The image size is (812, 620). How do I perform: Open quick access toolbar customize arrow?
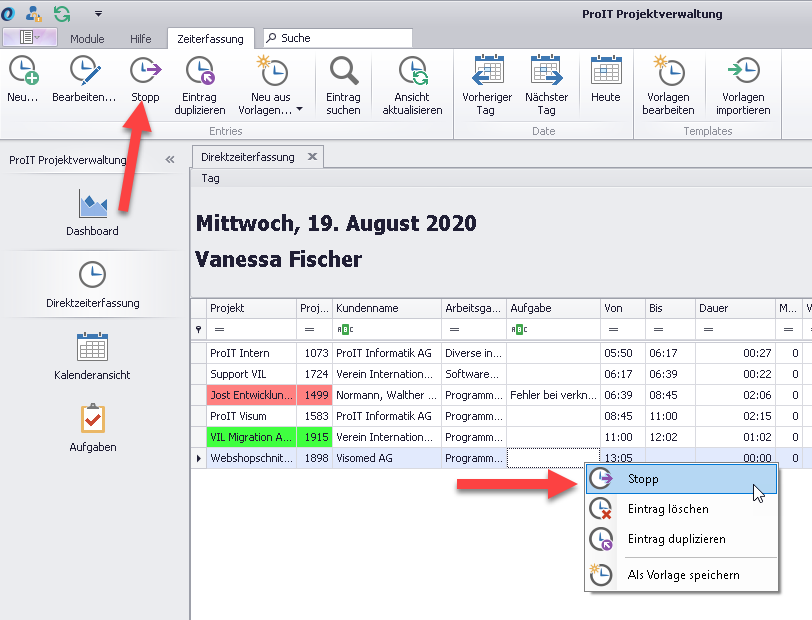coord(98,14)
